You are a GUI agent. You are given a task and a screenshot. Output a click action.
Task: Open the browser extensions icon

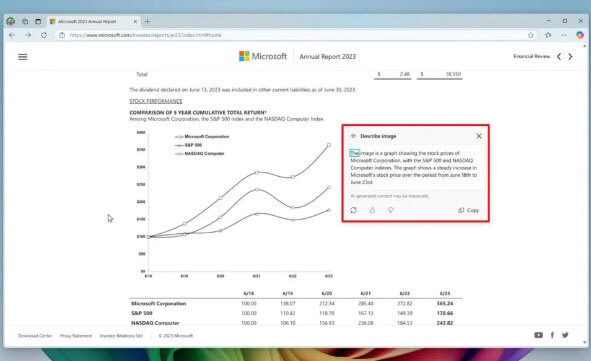coord(548,35)
